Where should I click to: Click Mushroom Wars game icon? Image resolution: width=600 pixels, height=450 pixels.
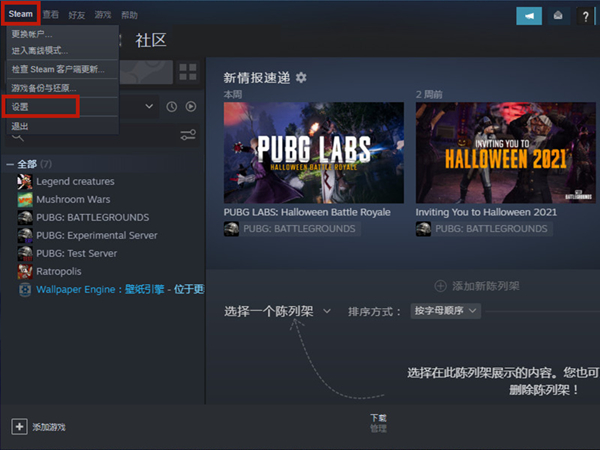(x=25, y=199)
